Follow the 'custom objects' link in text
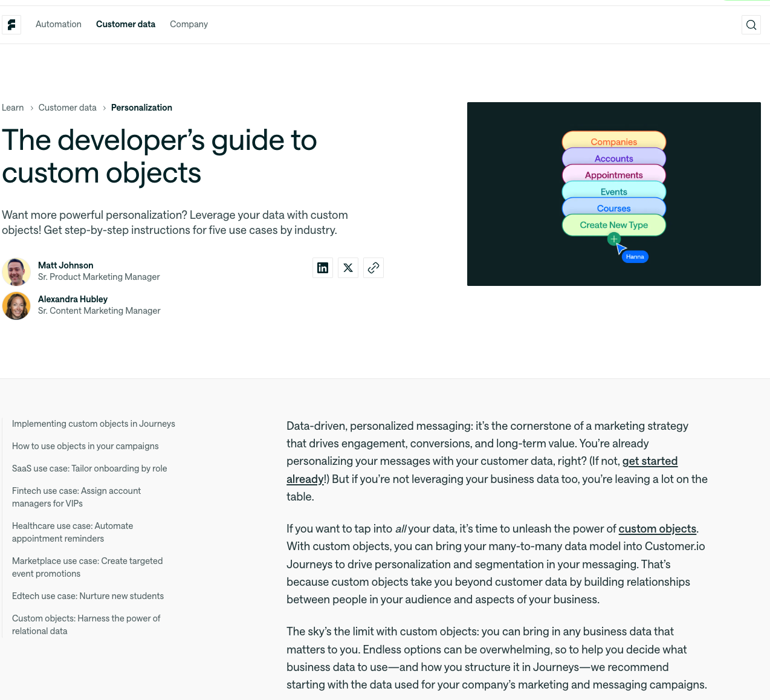 pos(658,529)
